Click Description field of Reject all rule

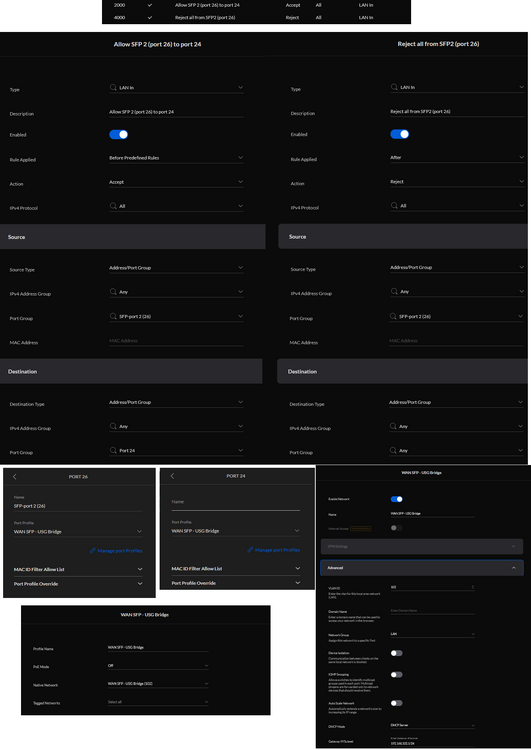click(457, 111)
